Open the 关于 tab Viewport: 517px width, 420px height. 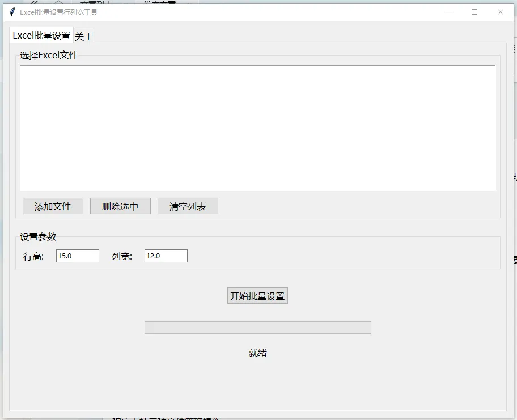(84, 36)
